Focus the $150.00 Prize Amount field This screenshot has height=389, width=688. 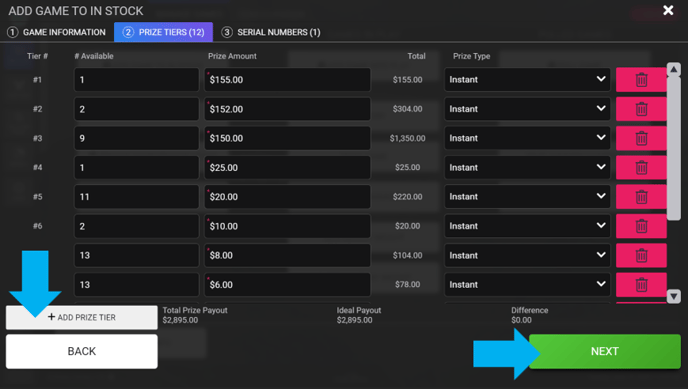click(287, 138)
